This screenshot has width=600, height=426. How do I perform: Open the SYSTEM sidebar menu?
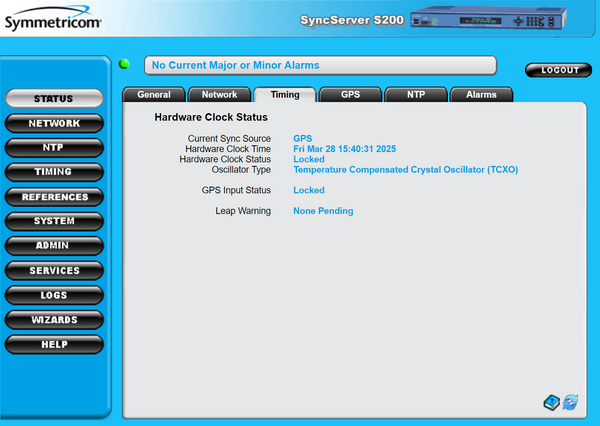pos(53,222)
